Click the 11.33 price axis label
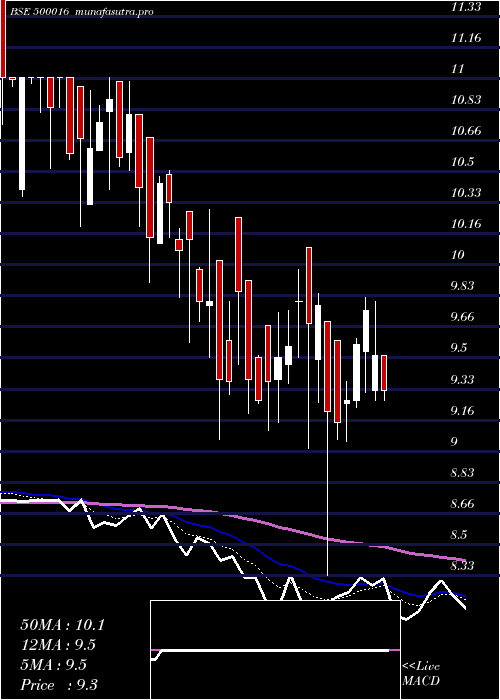Image resolution: width=500 pixels, height=700 pixels. pyautogui.click(x=466, y=7)
